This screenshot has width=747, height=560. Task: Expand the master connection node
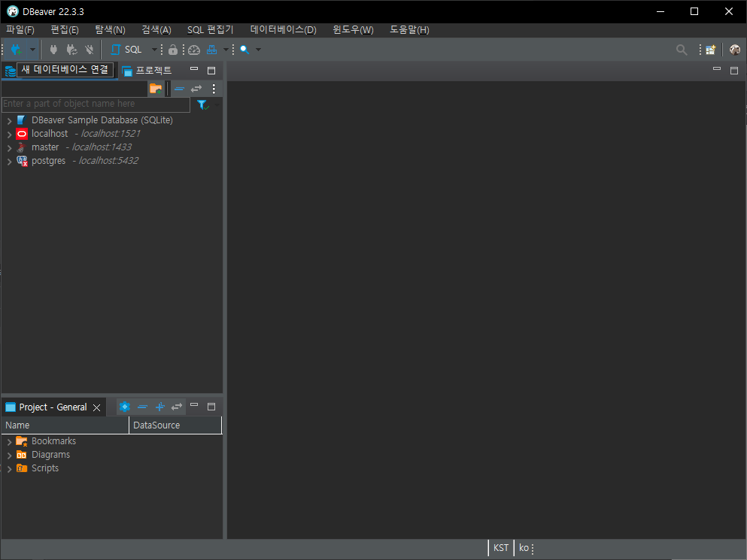tap(9, 148)
